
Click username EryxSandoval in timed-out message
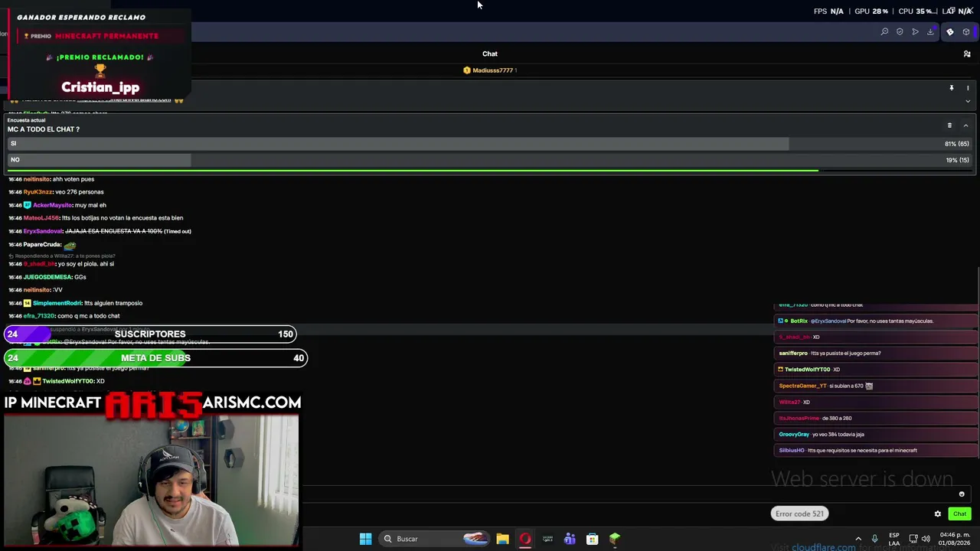(43, 231)
